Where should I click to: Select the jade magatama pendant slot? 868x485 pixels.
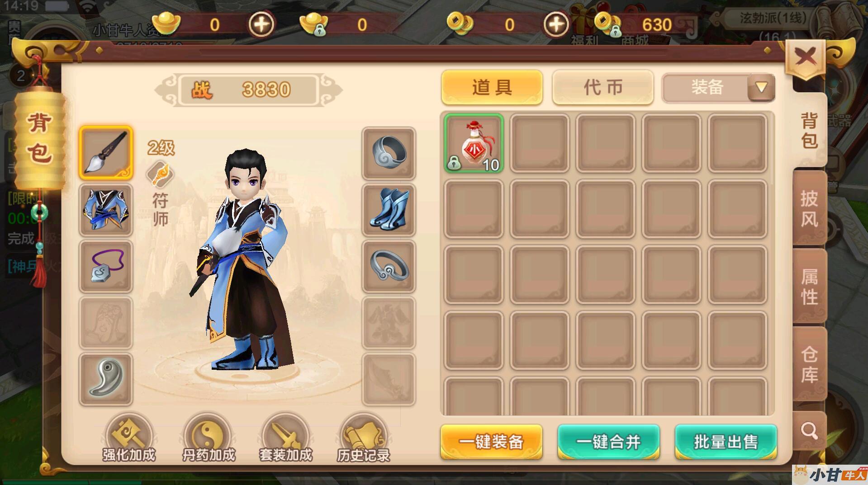106,379
